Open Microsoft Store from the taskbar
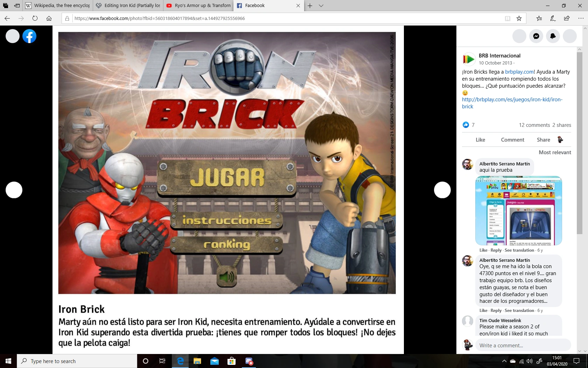The height and width of the screenshot is (368, 588). coord(232,361)
